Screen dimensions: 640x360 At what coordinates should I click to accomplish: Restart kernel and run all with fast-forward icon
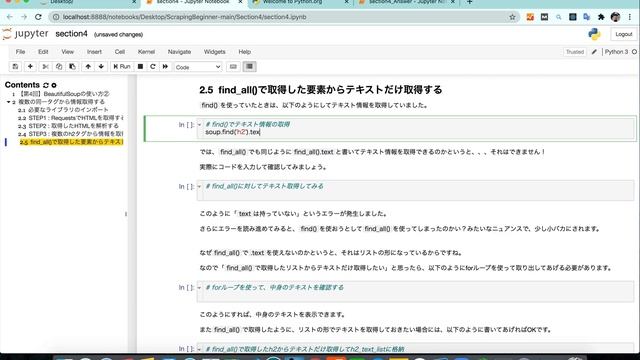pos(165,67)
